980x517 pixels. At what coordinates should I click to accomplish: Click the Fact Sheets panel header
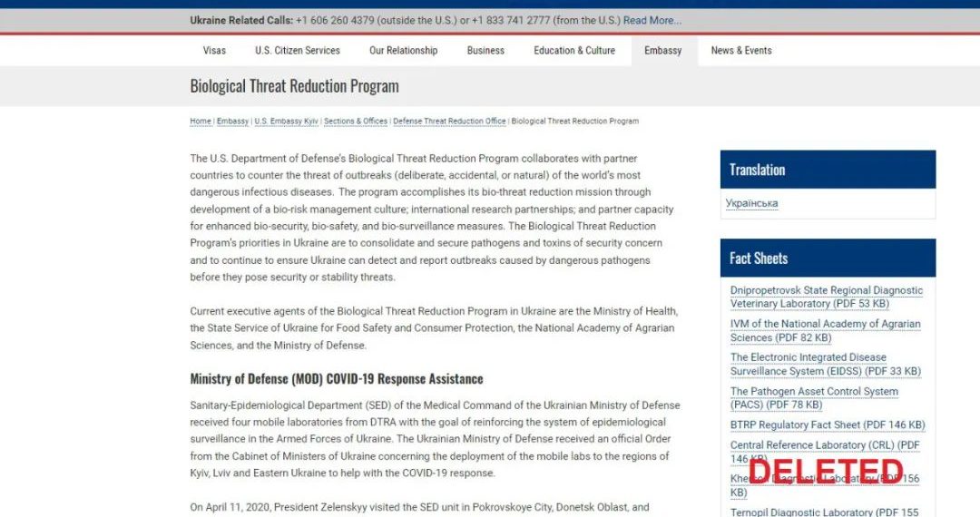pyautogui.click(x=828, y=258)
